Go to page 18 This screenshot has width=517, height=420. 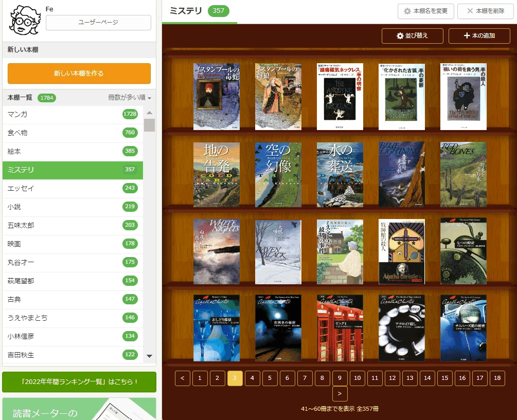pyautogui.click(x=497, y=378)
